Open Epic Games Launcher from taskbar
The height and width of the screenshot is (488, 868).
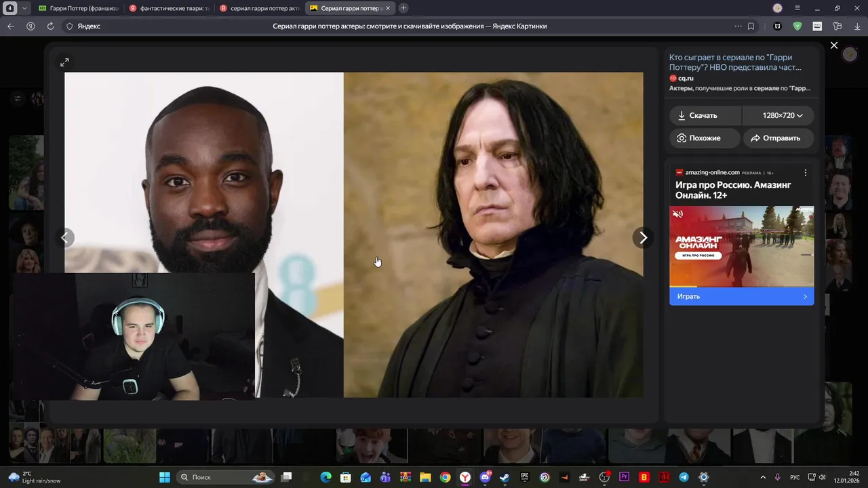point(525,477)
